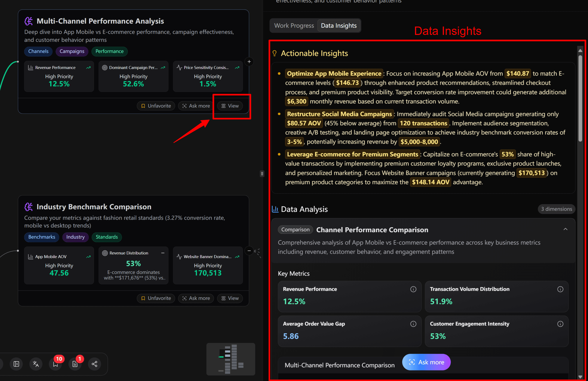Expand Multi-Channel node with plus button

coord(249,61)
